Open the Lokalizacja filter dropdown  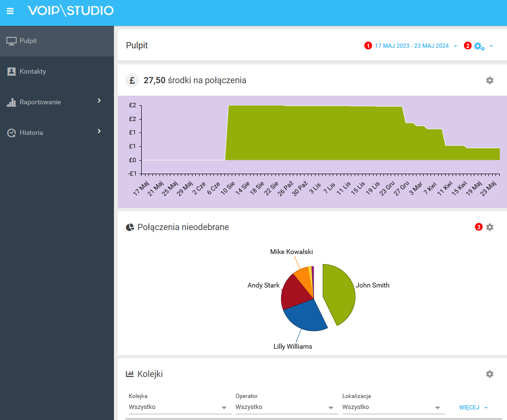(437, 408)
